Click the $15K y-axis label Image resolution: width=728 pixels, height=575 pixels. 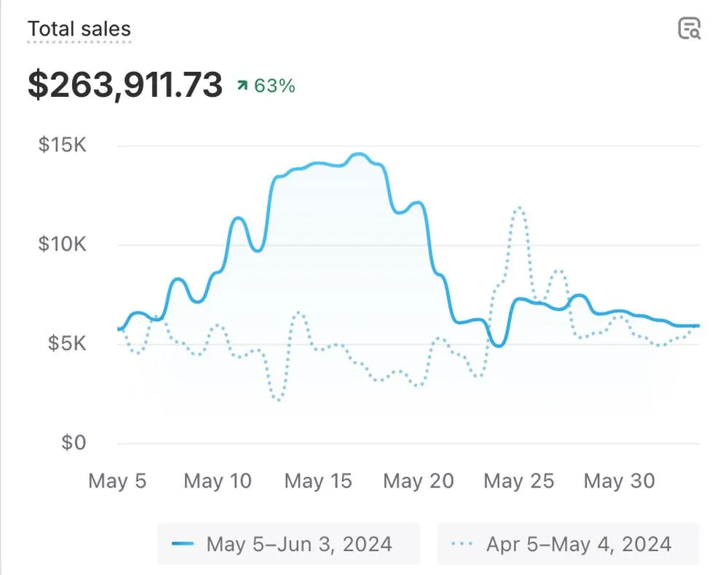pyautogui.click(x=62, y=145)
